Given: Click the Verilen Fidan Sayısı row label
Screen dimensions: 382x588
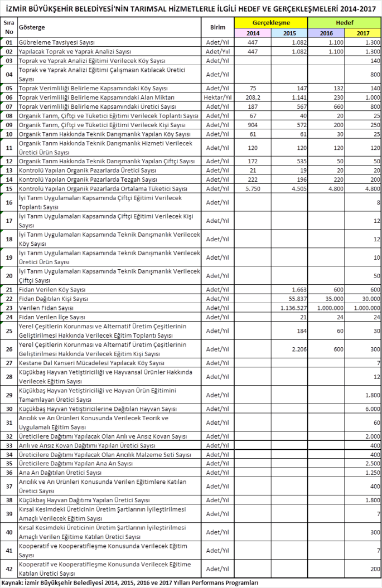Looking at the screenshot, I should (x=46, y=308).
